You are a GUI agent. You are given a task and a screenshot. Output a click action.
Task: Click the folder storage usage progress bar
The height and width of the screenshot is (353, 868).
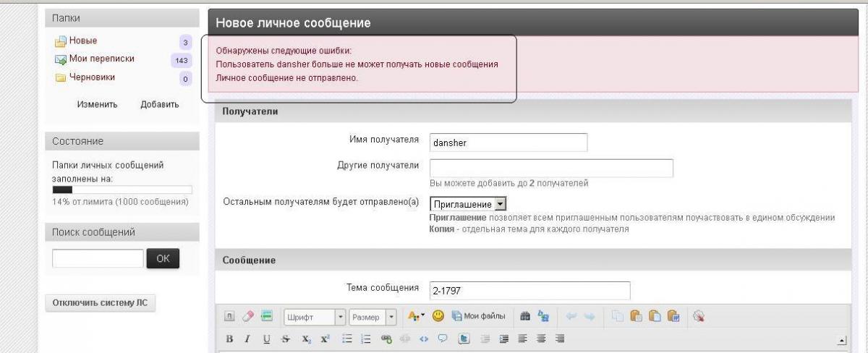pos(122,190)
